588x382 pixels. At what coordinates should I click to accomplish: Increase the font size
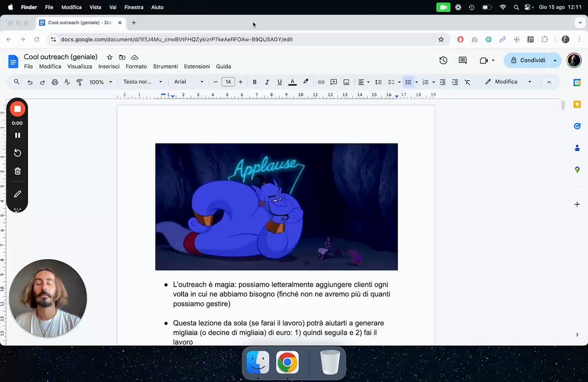pyautogui.click(x=240, y=82)
